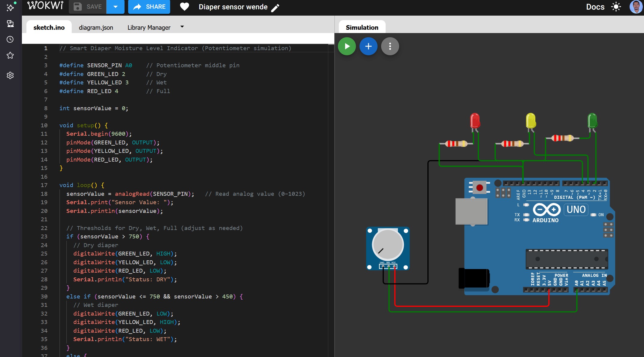This screenshot has width=644, height=357.
Task: Click the sparkle AI icon in sidebar
Action: coord(10,8)
